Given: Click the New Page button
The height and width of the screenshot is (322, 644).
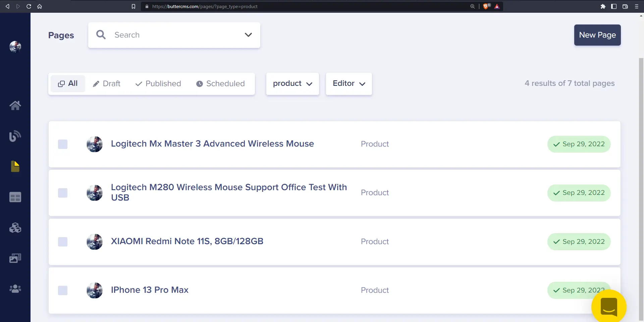Looking at the screenshot, I should coord(597,35).
